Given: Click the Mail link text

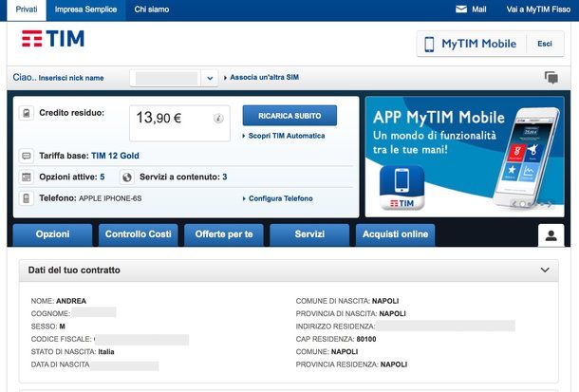Looking at the screenshot, I should 478,9.
